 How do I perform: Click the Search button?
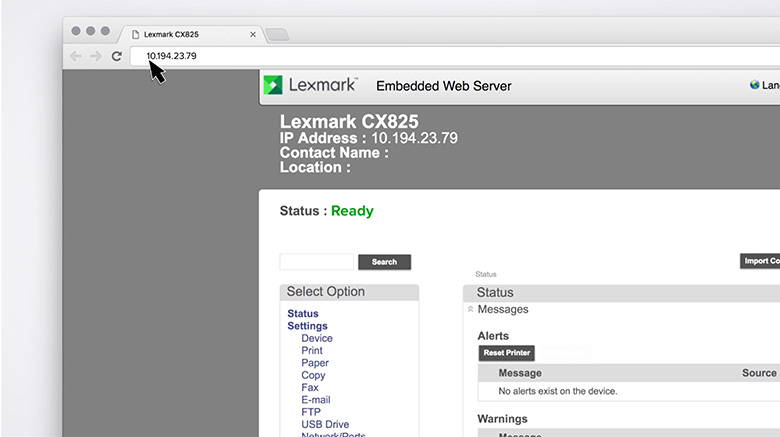[x=384, y=262]
